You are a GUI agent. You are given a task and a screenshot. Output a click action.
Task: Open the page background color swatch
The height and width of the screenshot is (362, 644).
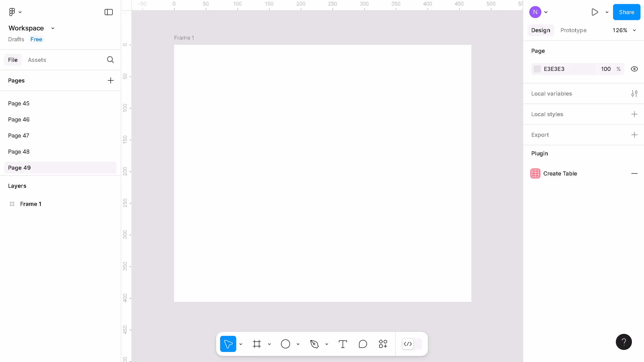(537, 69)
